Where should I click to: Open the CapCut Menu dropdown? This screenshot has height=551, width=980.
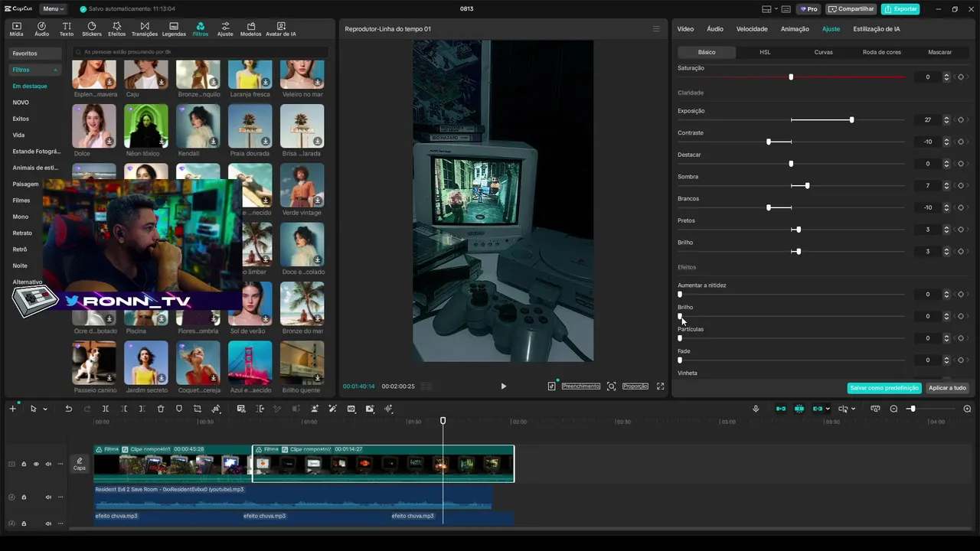click(53, 9)
